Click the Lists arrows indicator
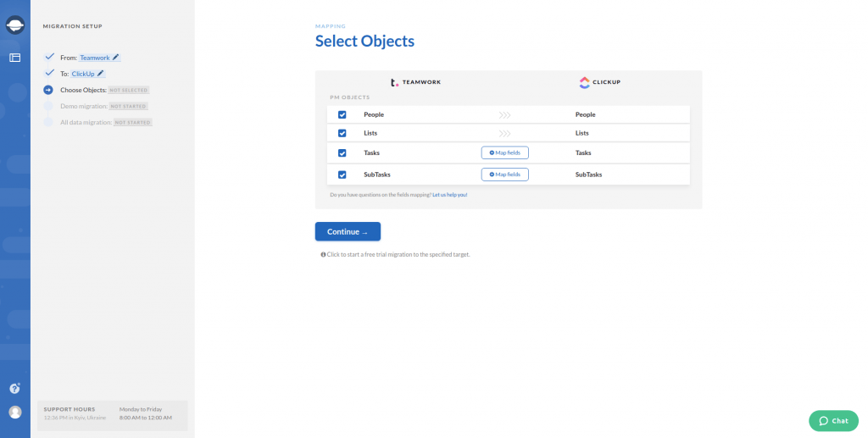Screen dimensions: 868x438 tap(504, 133)
